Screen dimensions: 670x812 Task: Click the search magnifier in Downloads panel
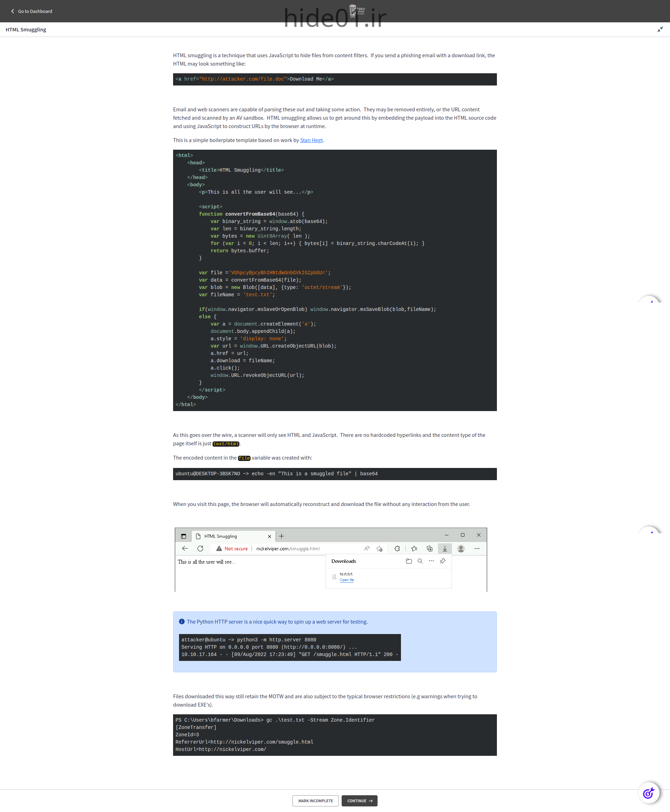pos(420,561)
